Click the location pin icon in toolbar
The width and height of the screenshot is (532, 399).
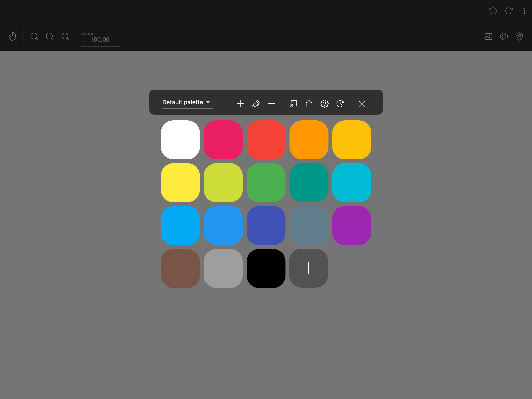(520, 36)
